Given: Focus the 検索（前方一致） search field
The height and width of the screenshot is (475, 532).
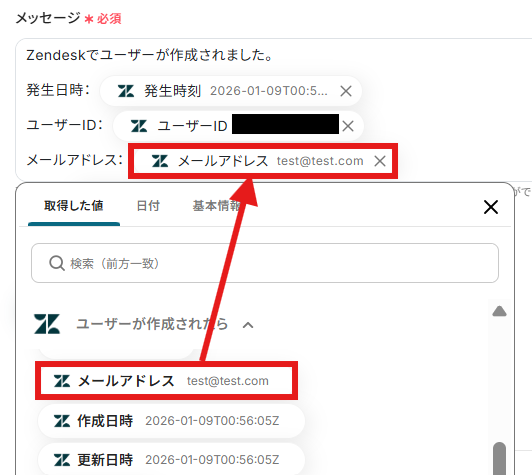Looking at the screenshot, I should click(265, 263).
